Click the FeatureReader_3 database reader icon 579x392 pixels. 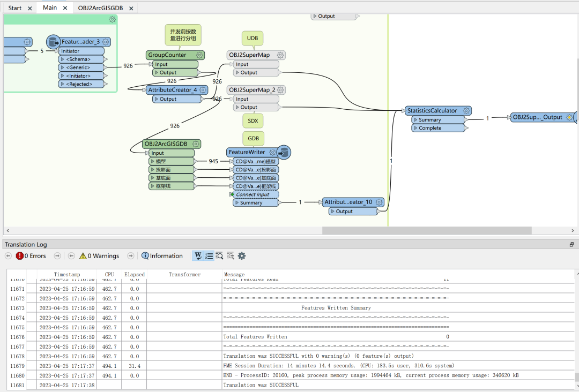(x=54, y=42)
